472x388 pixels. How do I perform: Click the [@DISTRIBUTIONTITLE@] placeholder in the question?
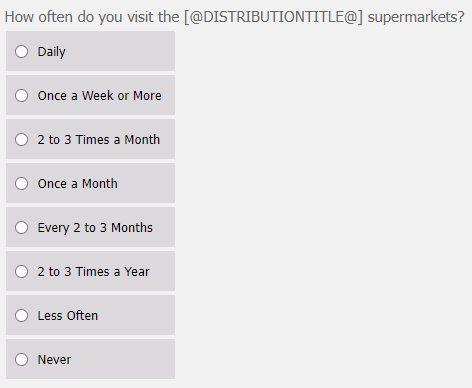coord(273,17)
